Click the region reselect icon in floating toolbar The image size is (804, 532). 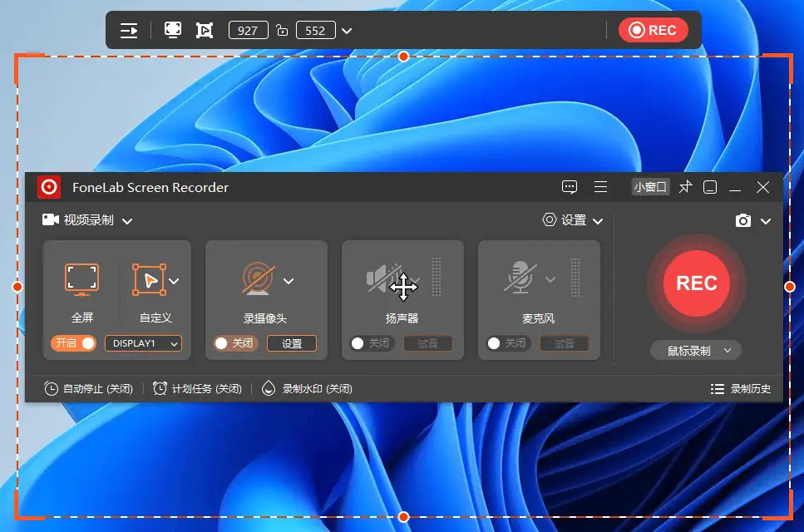pyautogui.click(x=205, y=29)
